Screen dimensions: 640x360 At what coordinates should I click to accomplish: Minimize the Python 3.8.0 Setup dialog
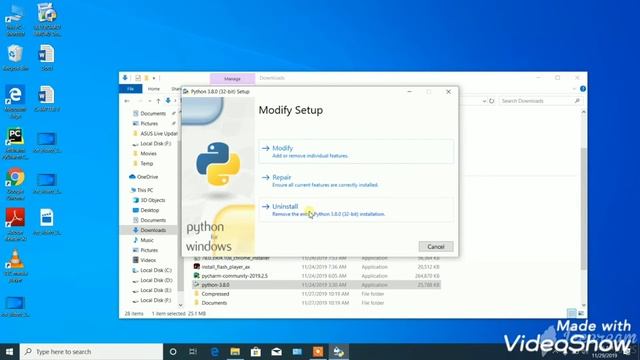409,92
